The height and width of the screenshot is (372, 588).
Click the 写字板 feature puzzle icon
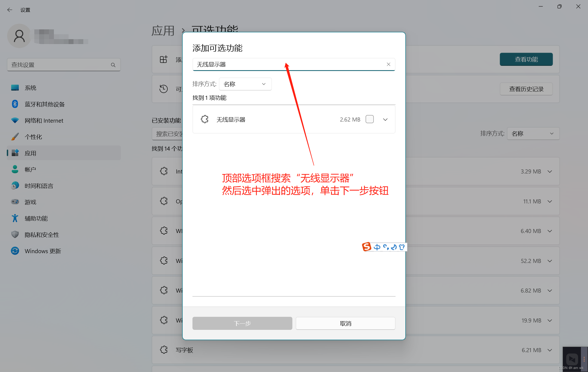pyautogui.click(x=164, y=350)
